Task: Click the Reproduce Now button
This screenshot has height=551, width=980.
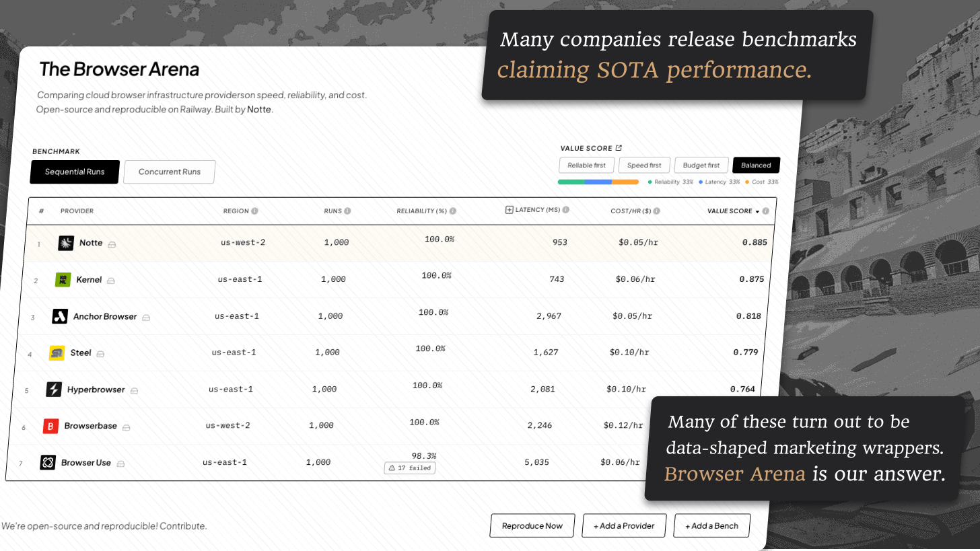Action: pyautogui.click(x=532, y=525)
